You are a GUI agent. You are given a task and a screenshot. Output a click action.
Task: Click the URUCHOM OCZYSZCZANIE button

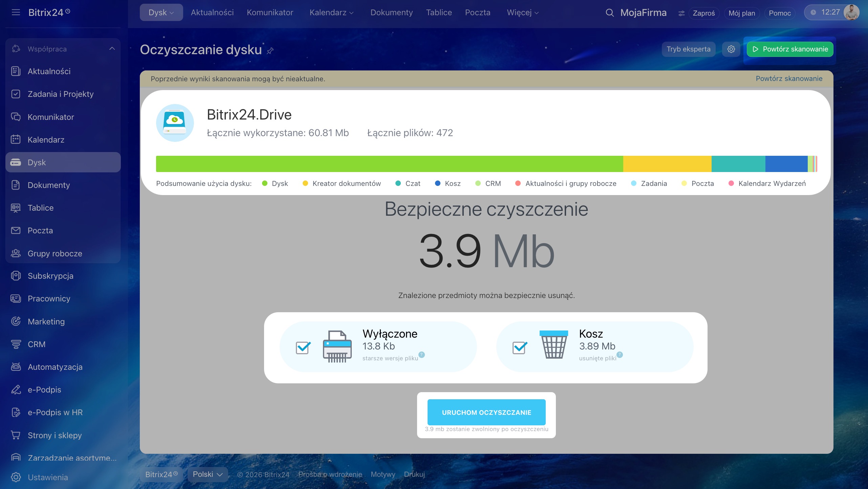[x=486, y=412]
